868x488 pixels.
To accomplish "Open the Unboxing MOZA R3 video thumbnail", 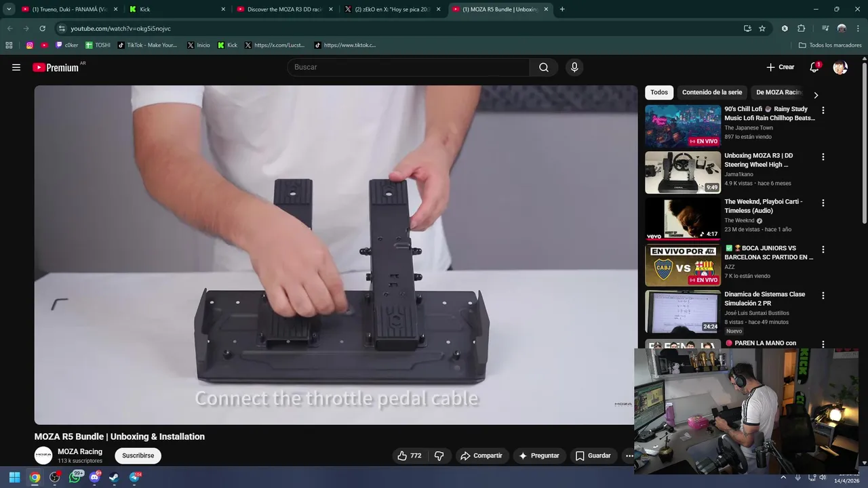I will pos(683,172).
